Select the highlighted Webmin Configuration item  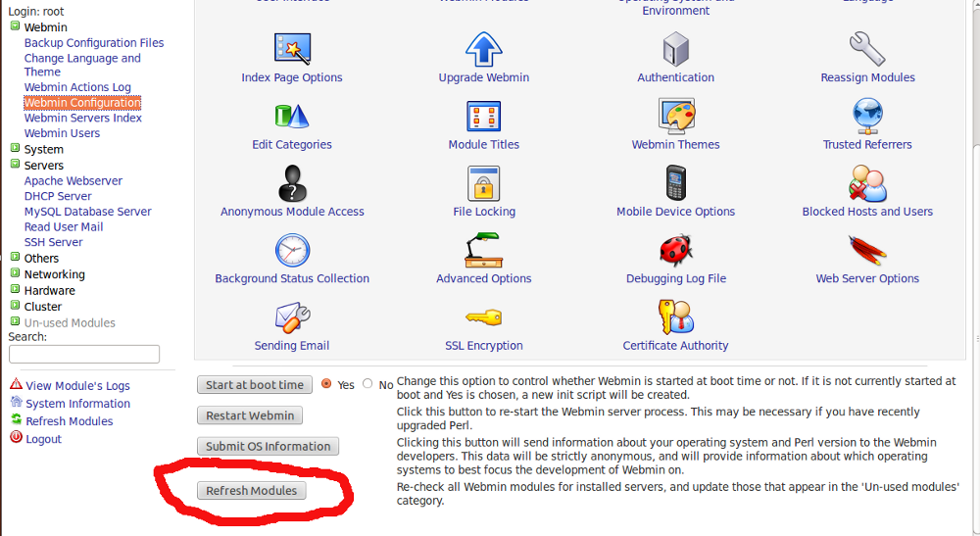[82, 103]
